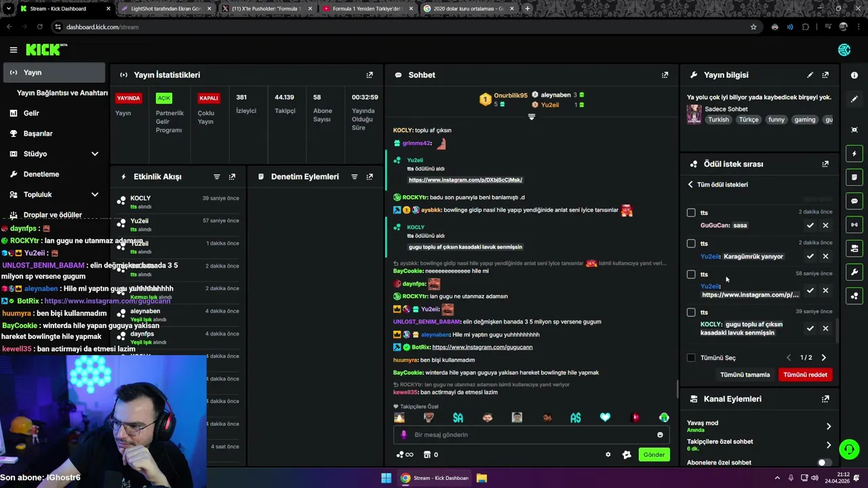Open Yayın Bağlantısı ve Anahtarı page
868x488 pixels.
pyautogui.click(x=62, y=93)
